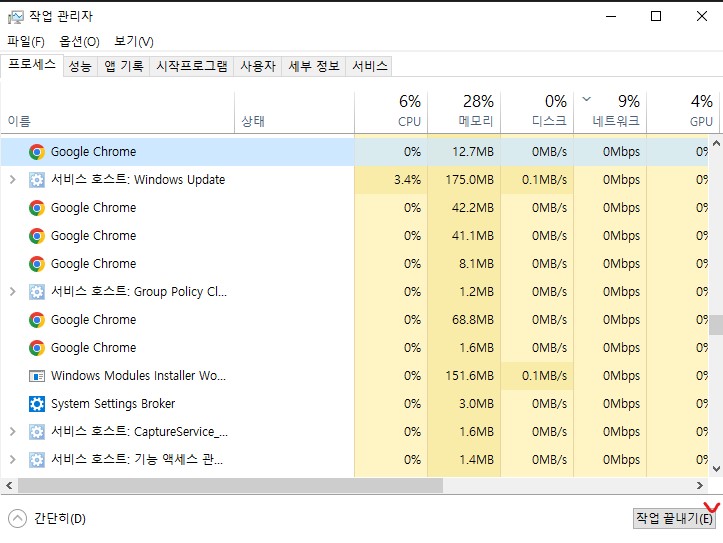Click the gear icon for Group Policy service host
723x543 pixels.
pos(36,292)
